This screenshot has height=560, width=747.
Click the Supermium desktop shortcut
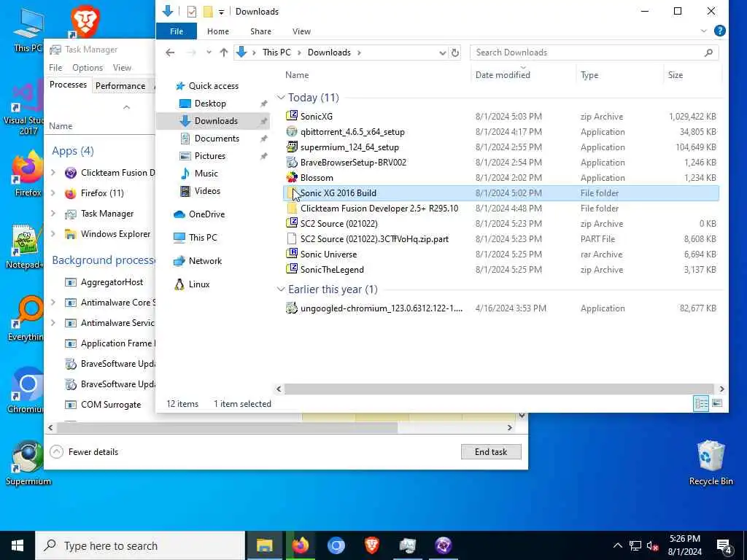click(x=28, y=463)
